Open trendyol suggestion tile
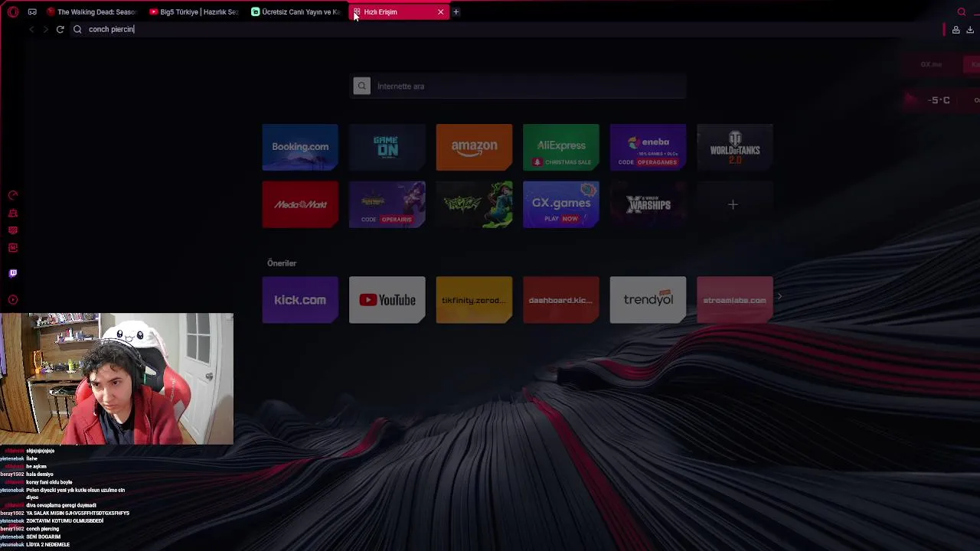This screenshot has height=551, width=980. click(x=648, y=300)
